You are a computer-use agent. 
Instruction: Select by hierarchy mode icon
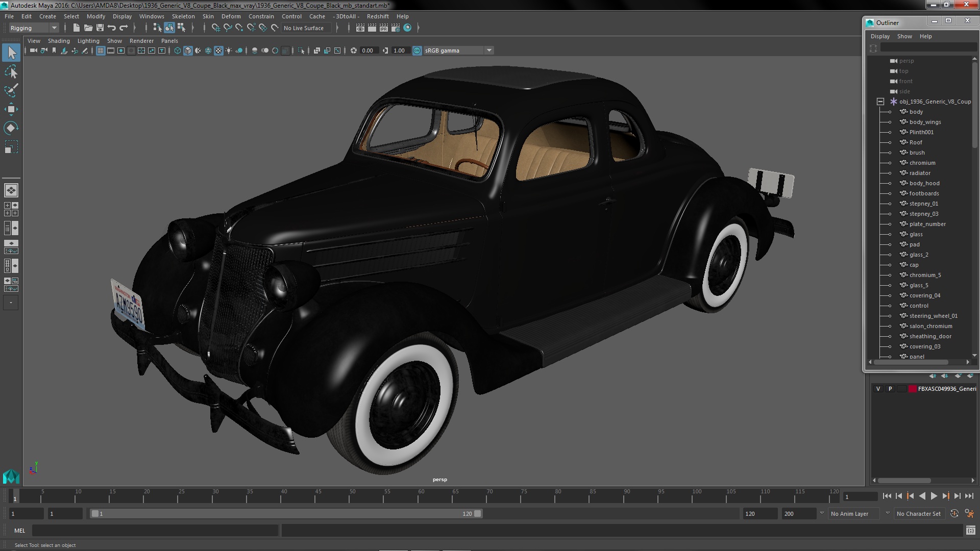158,28
